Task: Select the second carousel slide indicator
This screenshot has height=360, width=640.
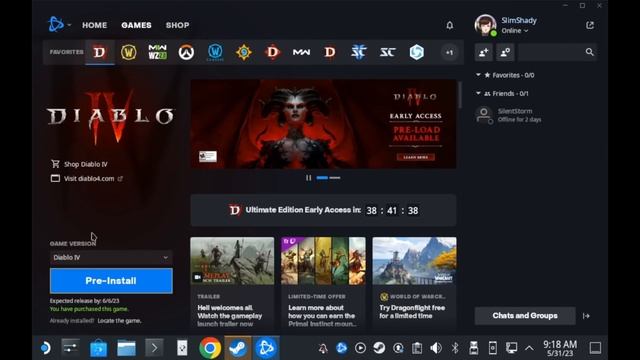Action: (x=335, y=178)
